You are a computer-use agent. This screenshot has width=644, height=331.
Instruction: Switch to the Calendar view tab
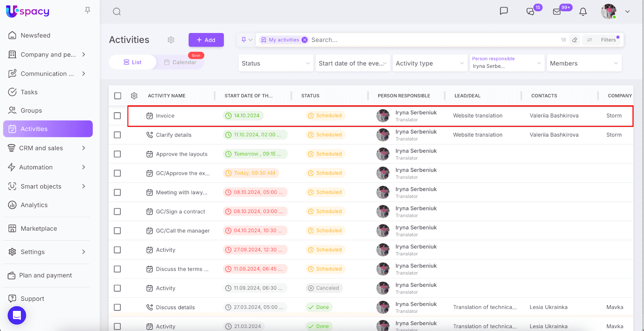click(x=180, y=62)
